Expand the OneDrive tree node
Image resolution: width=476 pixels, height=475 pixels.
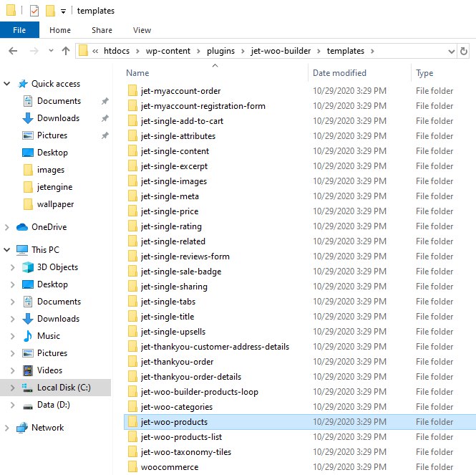pyautogui.click(x=6, y=227)
